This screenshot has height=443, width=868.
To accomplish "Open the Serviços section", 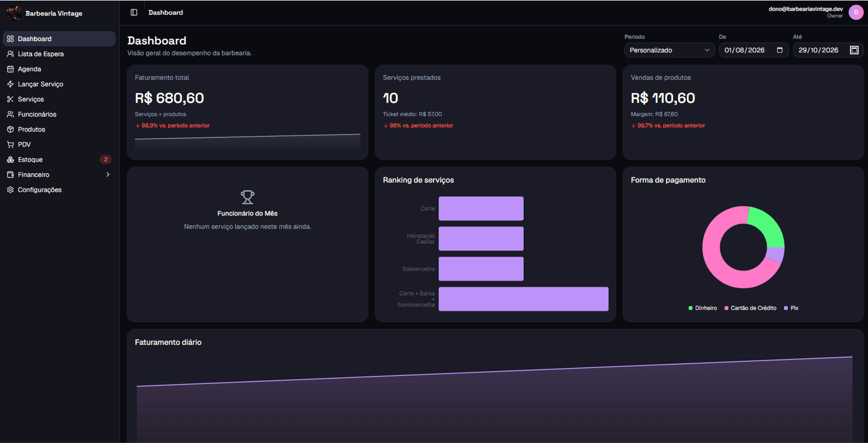I will [59, 99].
